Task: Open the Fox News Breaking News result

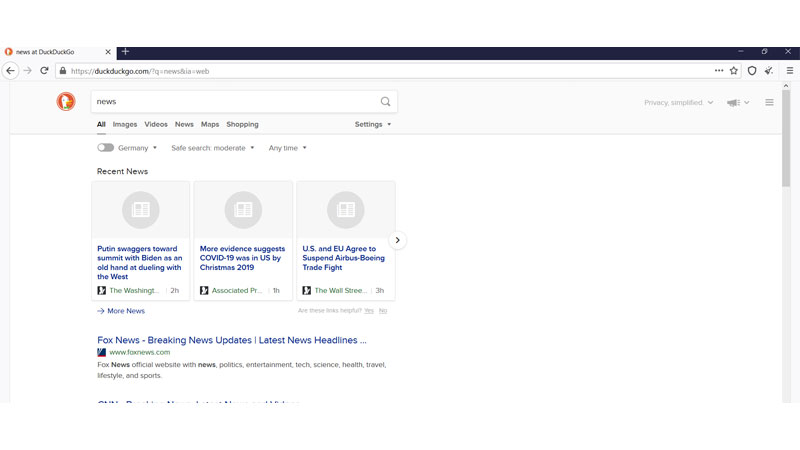Action: 232,340
